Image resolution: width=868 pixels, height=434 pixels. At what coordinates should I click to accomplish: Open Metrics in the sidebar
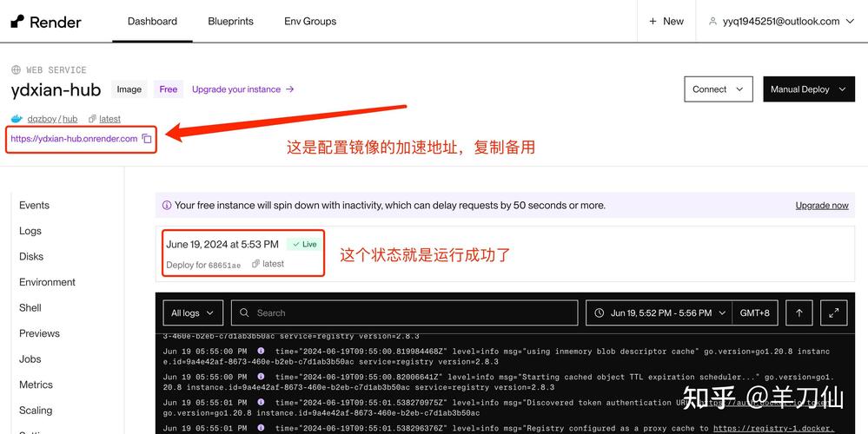(36, 385)
